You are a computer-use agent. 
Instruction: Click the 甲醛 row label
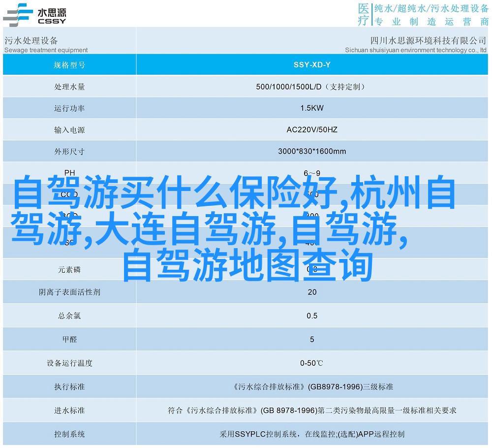pyautogui.click(x=69, y=340)
